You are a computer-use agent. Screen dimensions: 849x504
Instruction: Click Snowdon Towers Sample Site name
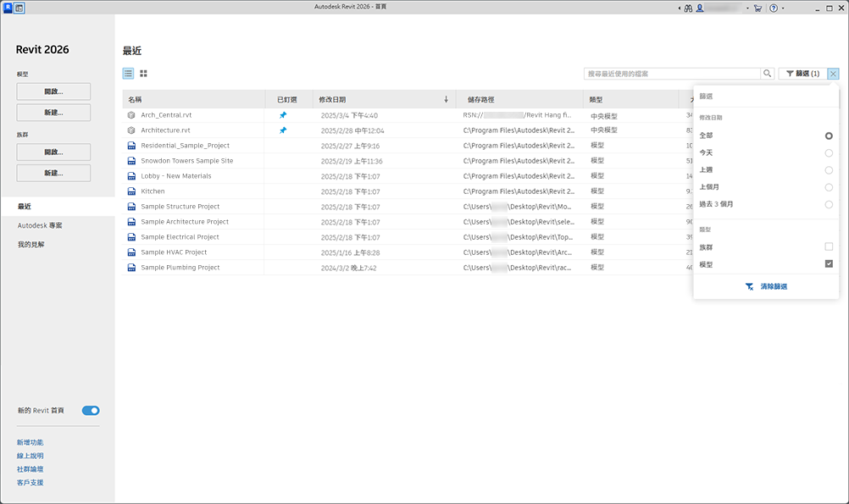click(186, 161)
